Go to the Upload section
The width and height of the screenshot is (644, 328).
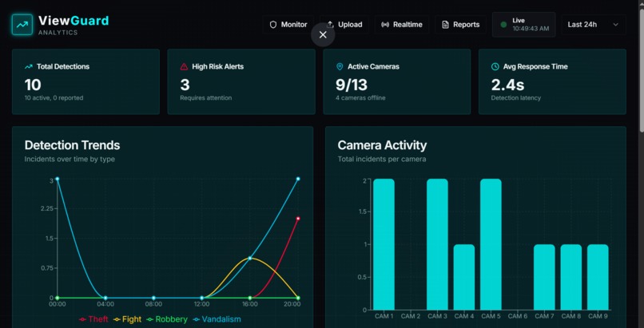click(x=344, y=25)
